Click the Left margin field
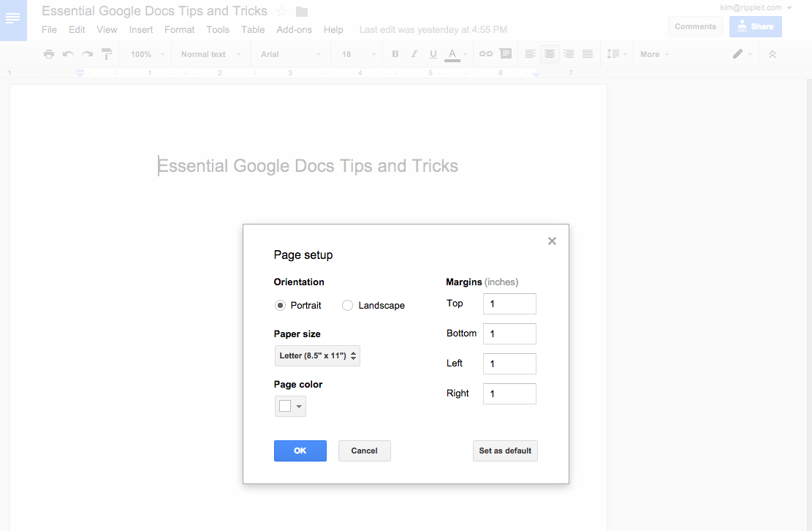Viewport: 812px width, 531px height. [509, 364]
